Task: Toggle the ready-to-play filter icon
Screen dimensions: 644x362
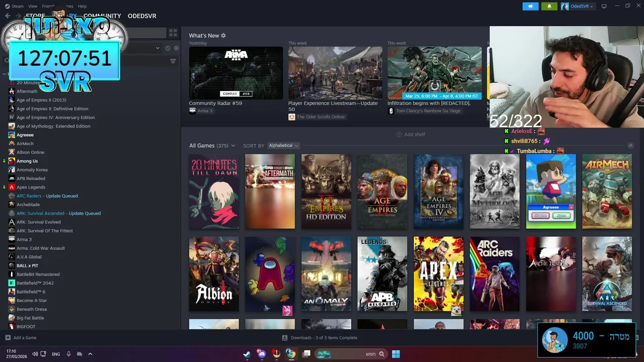Action: 176,48
